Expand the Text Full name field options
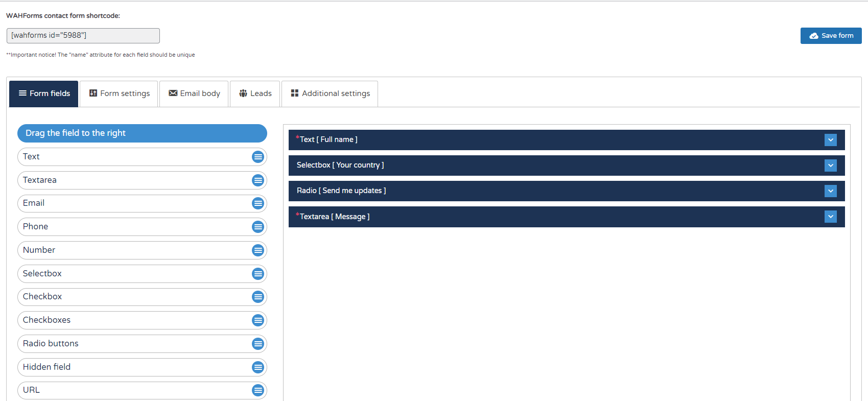Image resolution: width=868 pixels, height=401 pixels. click(x=831, y=140)
